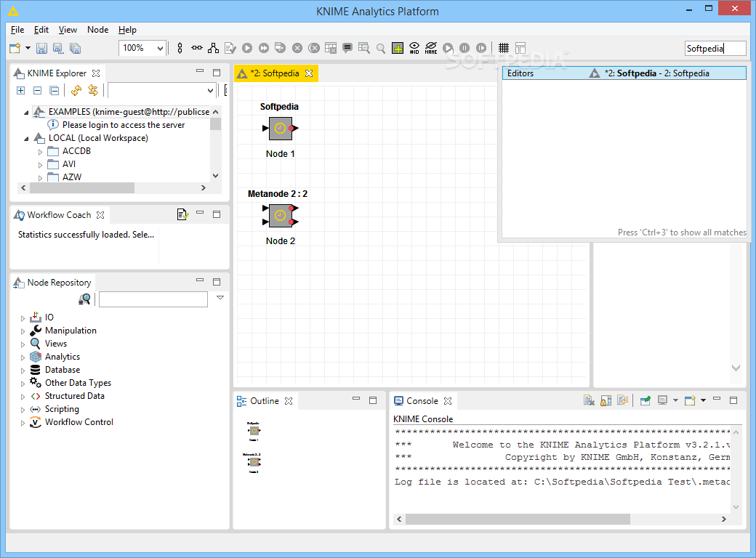Open the View menu
The height and width of the screenshot is (558, 756).
point(68,30)
